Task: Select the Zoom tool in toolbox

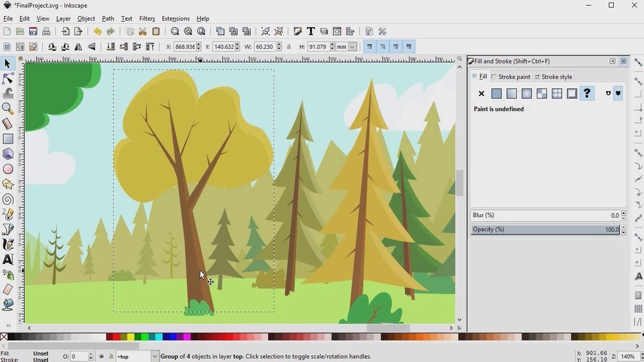Action: [x=8, y=108]
